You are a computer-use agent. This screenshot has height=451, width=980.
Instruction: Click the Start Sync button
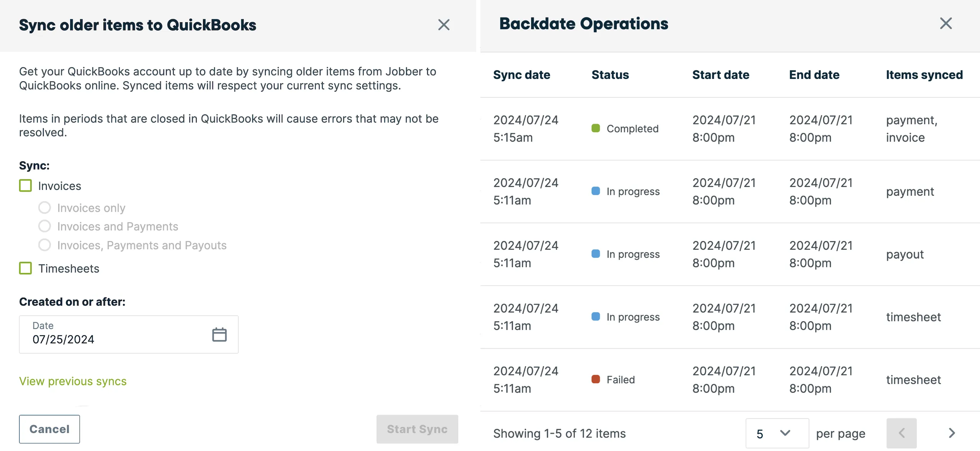(417, 429)
